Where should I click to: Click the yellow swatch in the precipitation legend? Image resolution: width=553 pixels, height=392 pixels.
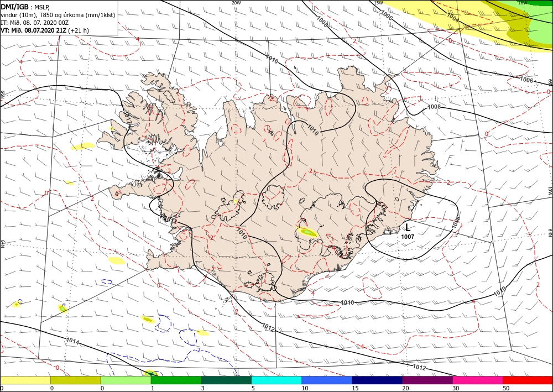tap(25, 380)
